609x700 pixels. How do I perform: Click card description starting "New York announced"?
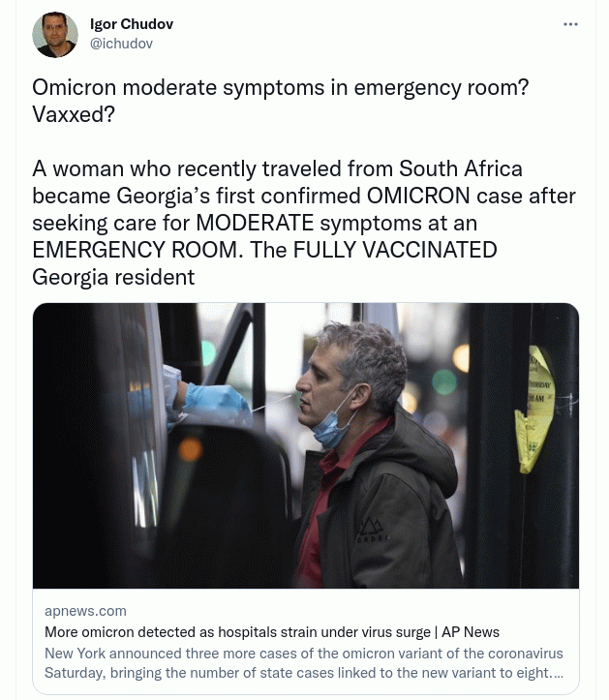coord(304,663)
